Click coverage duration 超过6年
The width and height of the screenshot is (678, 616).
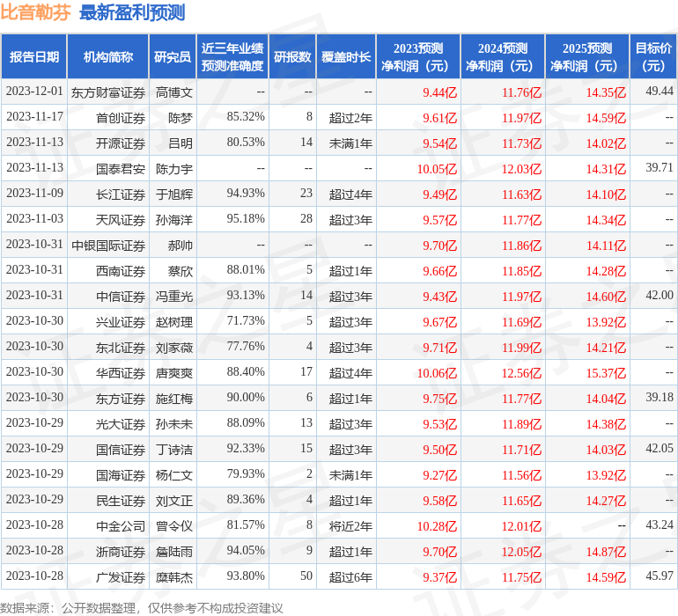point(350,576)
